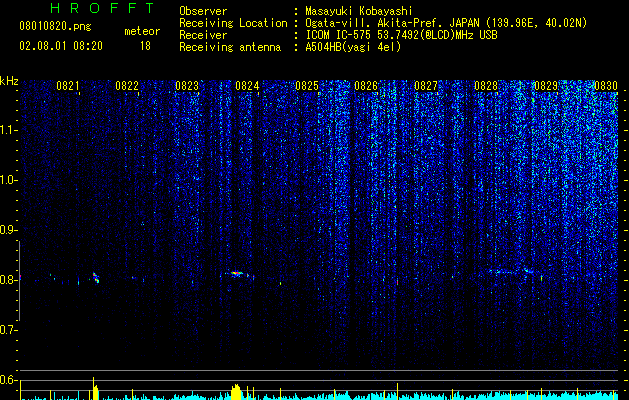Click observer name Masayuki Kobayashi

coord(359,11)
